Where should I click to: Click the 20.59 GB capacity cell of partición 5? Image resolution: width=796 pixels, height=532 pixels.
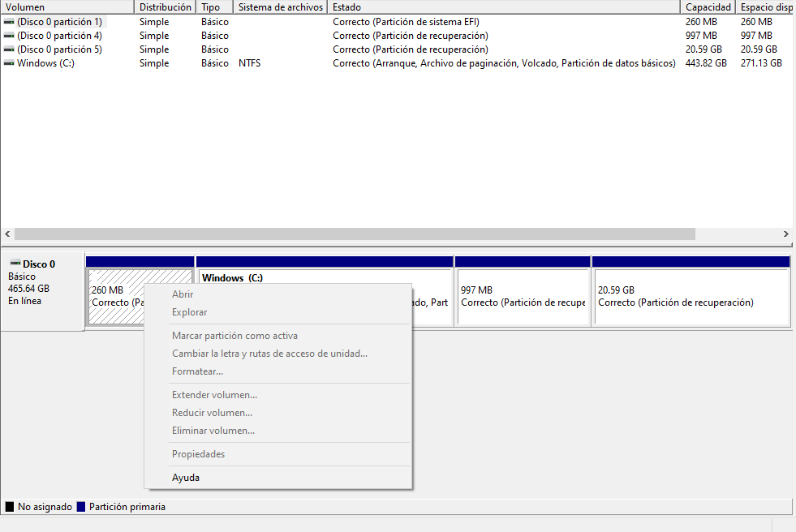703,49
